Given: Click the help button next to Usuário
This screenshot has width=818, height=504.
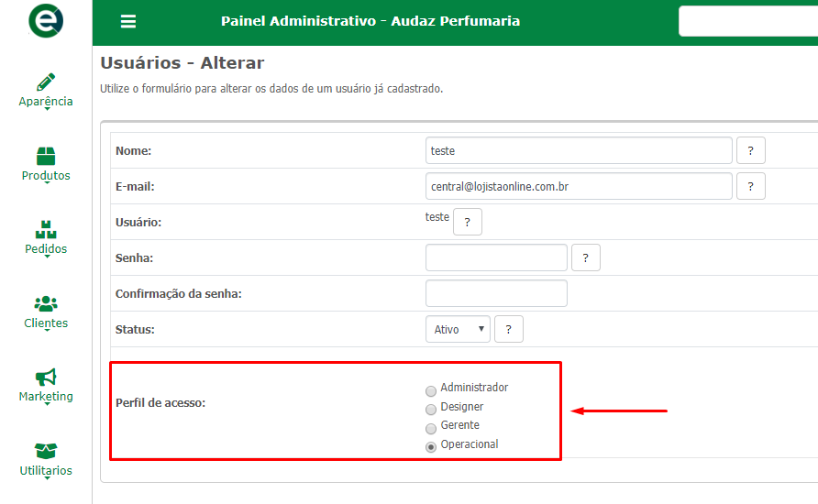Looking at the screenshot, I should pos(468,222).
